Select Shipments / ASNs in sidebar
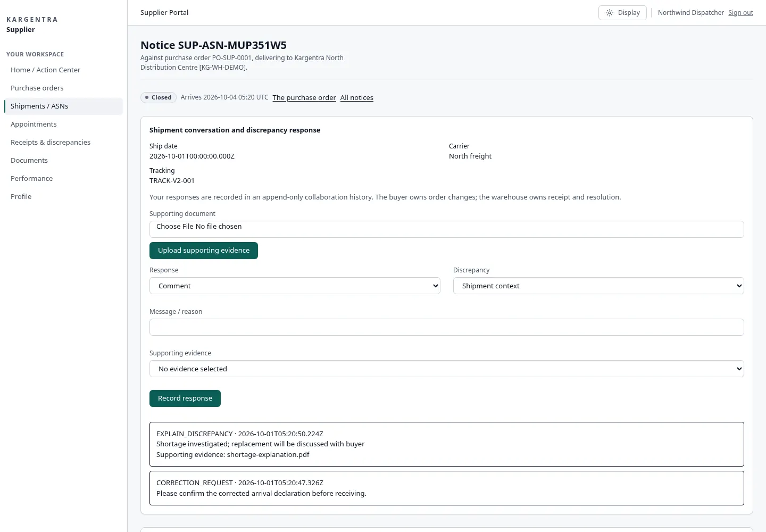Image resolution: width=766 pixels, height=532 pixels. (63, 106)
